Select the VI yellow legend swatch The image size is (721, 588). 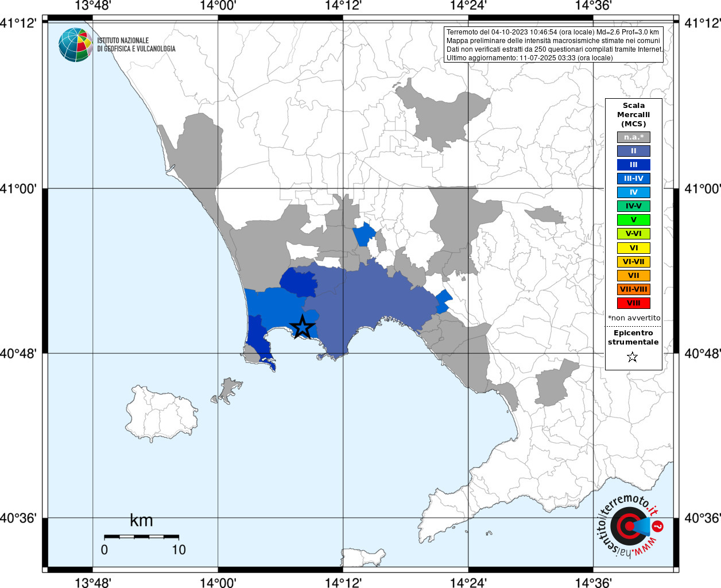click(x=634, y=248)
